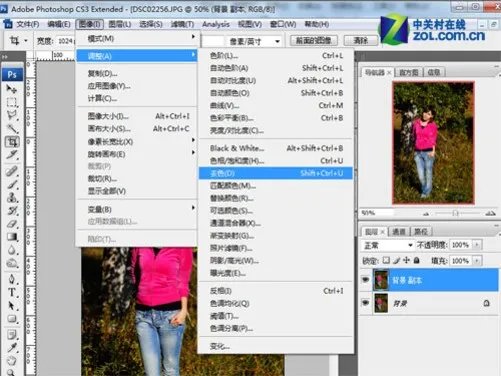Toggle lock all padlock icon

coord(416,260)
